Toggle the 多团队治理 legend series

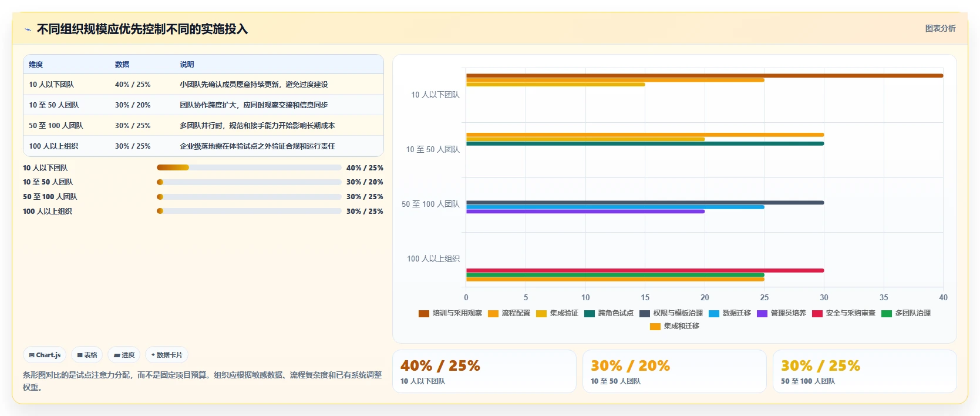[905, 313]
